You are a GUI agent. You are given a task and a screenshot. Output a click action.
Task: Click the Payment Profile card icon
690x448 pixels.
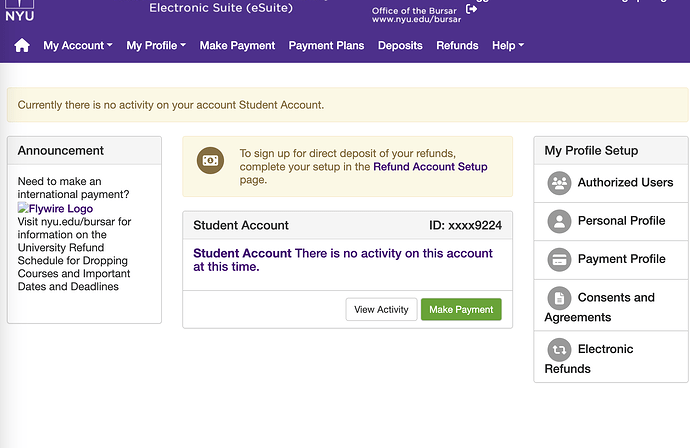coord(559,259)
